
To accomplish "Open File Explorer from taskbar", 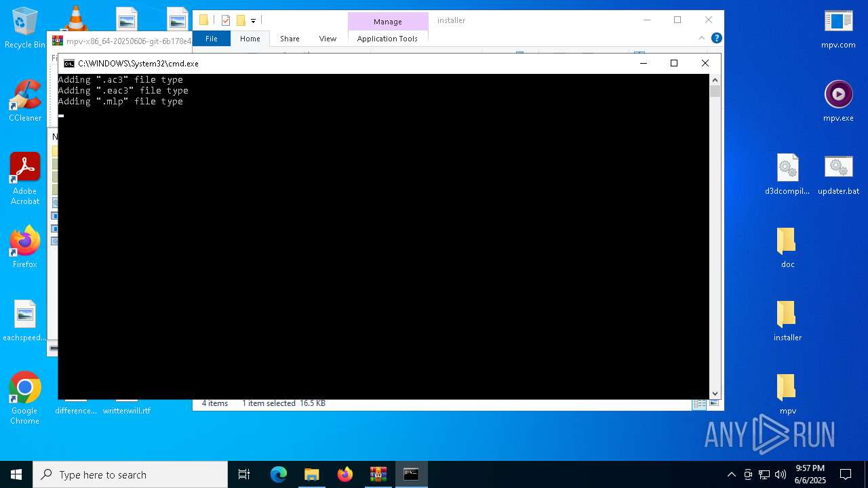I will click(311, 474).
